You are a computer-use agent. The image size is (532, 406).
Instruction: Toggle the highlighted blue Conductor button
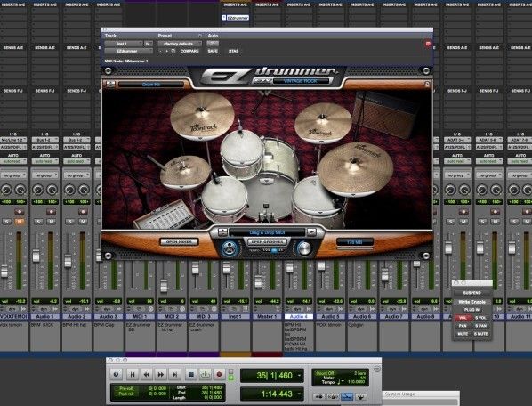coord(347,396)
